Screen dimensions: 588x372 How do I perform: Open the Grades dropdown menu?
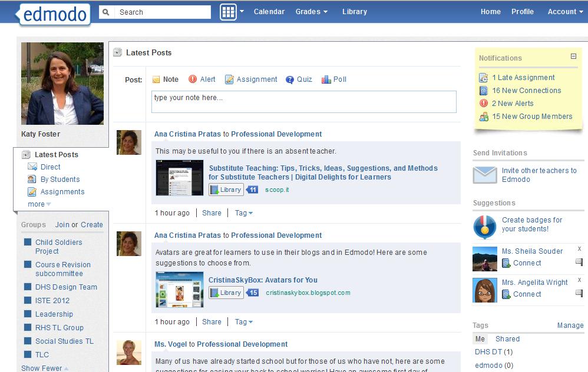(311, 12)
